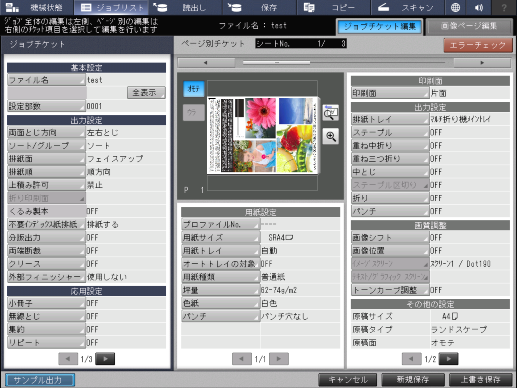The height and width of the screenshot is (388, 517).
Task: Go to next job ticket page (1/3)
Action: pyautogui.click(x=105, y=359)
